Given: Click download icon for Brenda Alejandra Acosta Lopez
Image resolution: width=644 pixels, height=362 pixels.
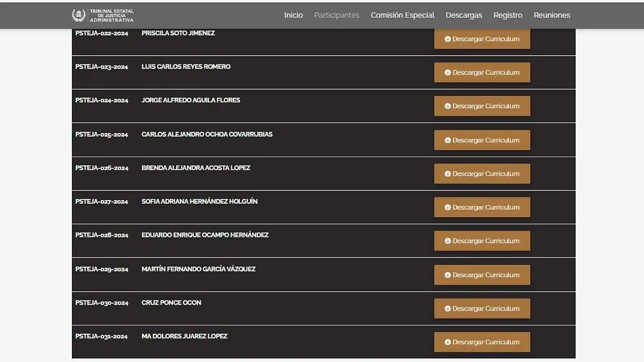Looking at the screenshot, I should pos(448,174).
